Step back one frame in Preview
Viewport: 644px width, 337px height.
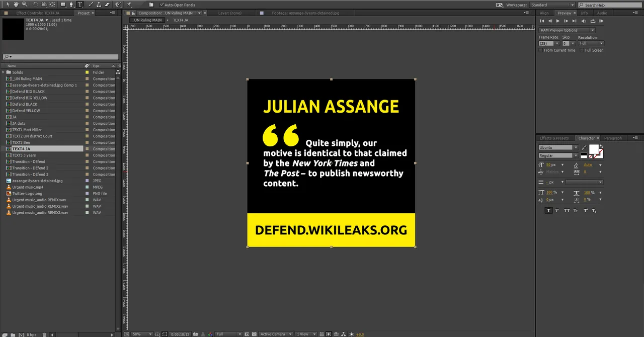click(x=550, y=21)
